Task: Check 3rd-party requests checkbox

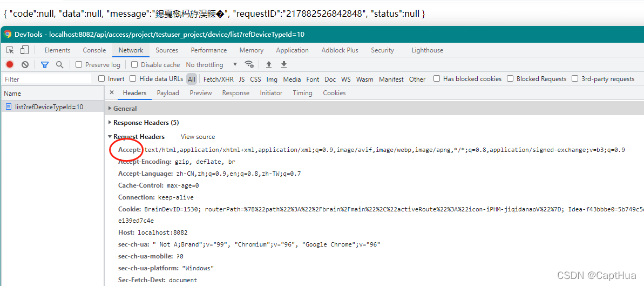Action: coord(575,78)
